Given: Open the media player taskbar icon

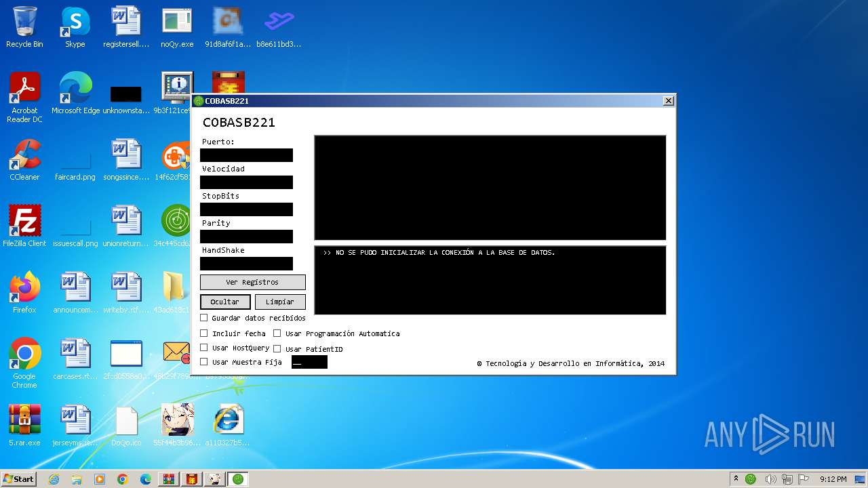Looking at the screenshot, I should point(100,479).
